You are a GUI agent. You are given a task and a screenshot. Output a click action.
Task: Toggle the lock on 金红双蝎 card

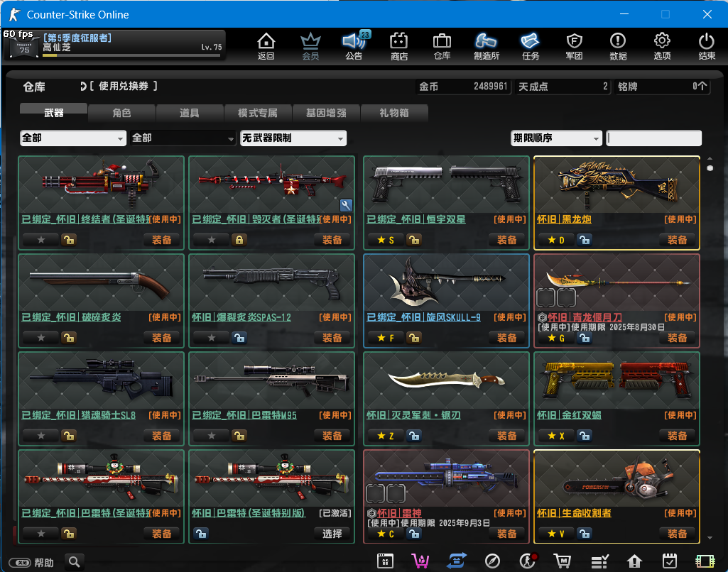(x=585, y=436)
